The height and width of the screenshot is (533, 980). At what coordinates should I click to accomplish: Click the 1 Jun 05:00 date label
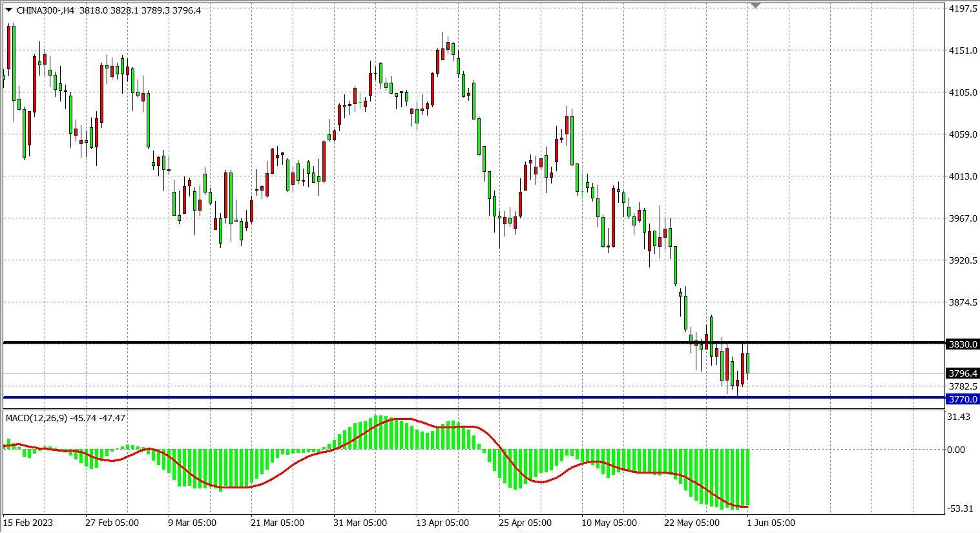pos(771,523)
